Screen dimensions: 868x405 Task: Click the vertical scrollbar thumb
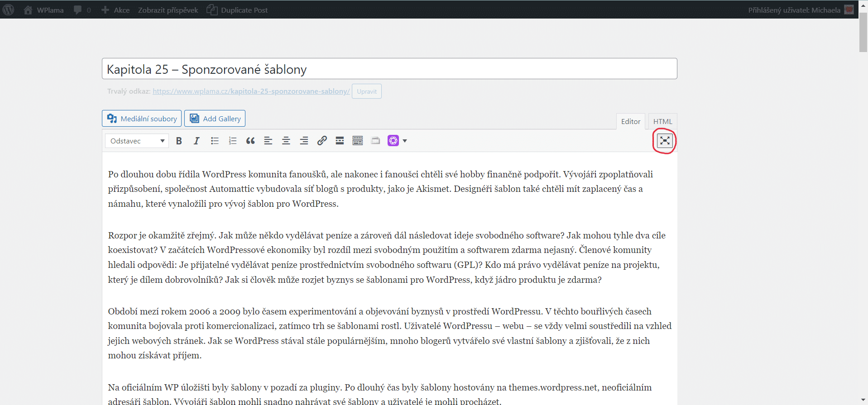tap(863, 33)
